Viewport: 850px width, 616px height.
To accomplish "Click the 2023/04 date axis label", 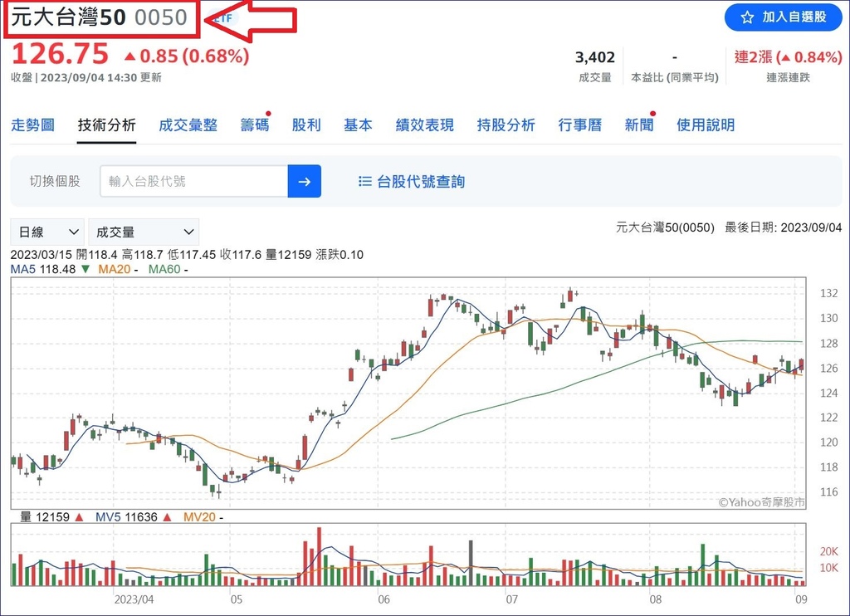I will pyautogui.click(x=134, y=599).
